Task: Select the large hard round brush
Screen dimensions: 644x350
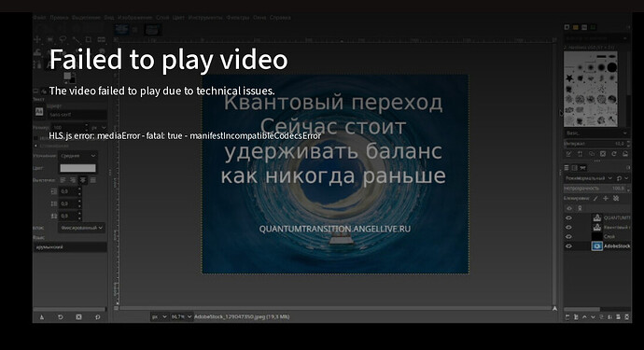Action: point(611,67)
